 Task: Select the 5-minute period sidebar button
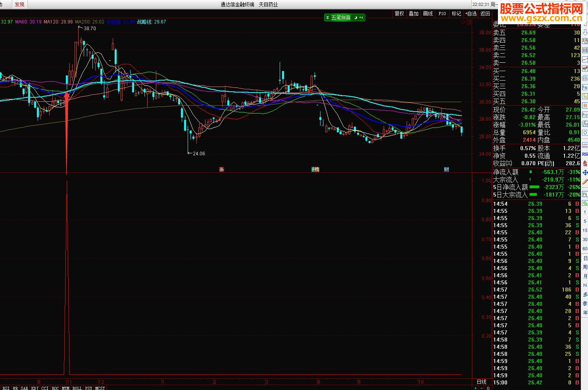pyautogui.click(x=585, y=221)
